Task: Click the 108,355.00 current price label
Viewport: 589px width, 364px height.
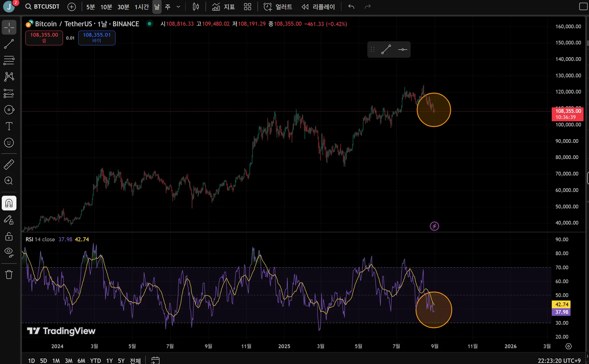Action: pyautogui.click(x=567, y=114)
